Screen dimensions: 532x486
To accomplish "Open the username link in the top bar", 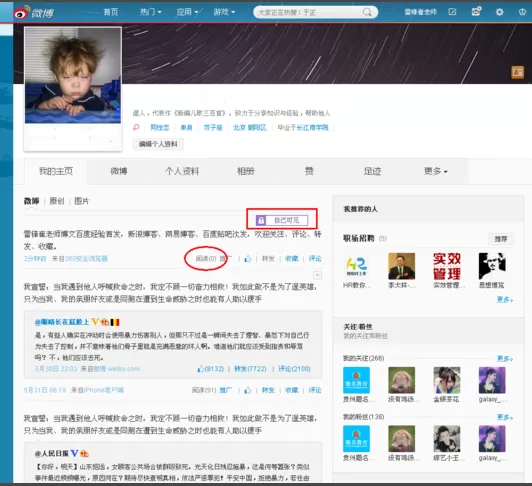I will [x=420, y=12].
